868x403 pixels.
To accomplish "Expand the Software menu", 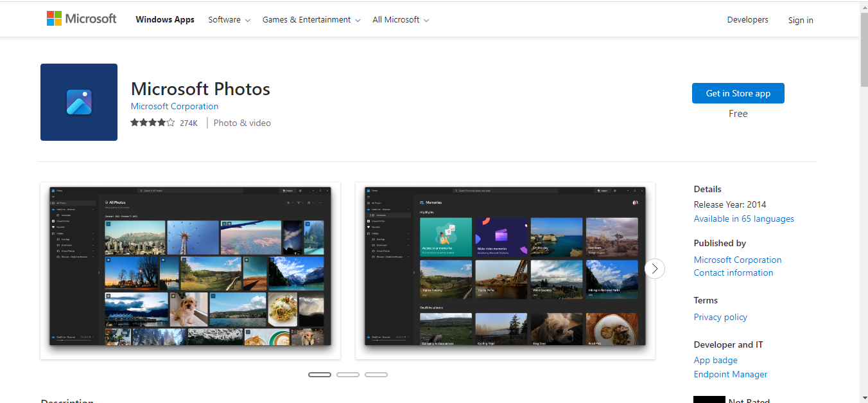I will point(229,19).
